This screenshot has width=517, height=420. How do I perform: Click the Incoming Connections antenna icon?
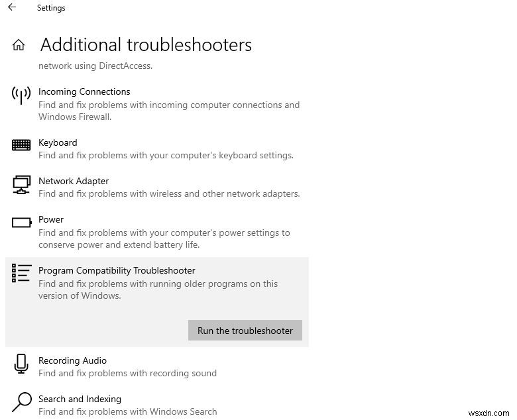click(21, 95)
